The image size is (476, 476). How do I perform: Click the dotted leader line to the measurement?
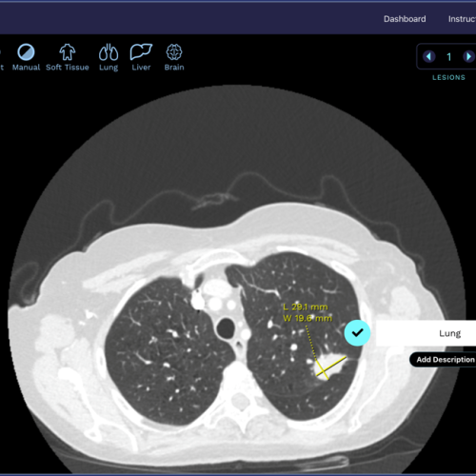(x=311, y=344)
